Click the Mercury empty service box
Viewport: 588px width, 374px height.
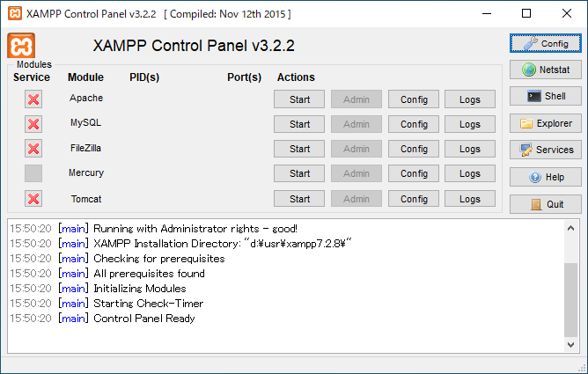pyautogui.click(x=33, y=173)
